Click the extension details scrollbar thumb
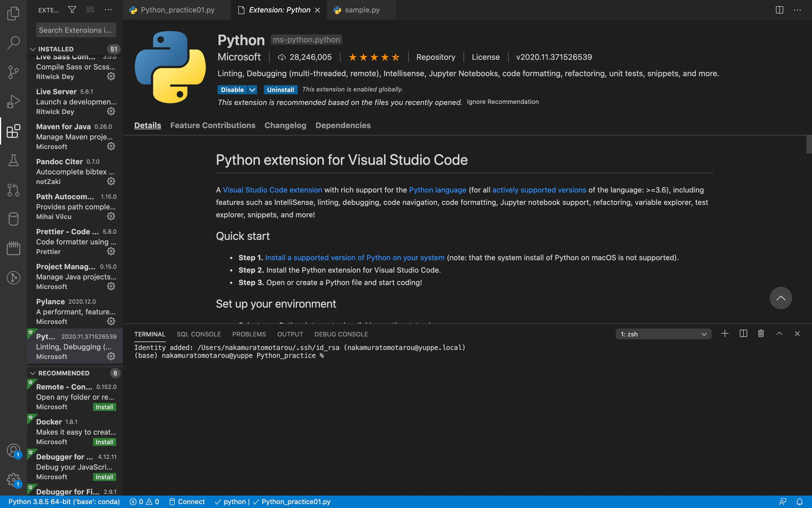This screenshot has height=508, width=812. tap(809, 144)
